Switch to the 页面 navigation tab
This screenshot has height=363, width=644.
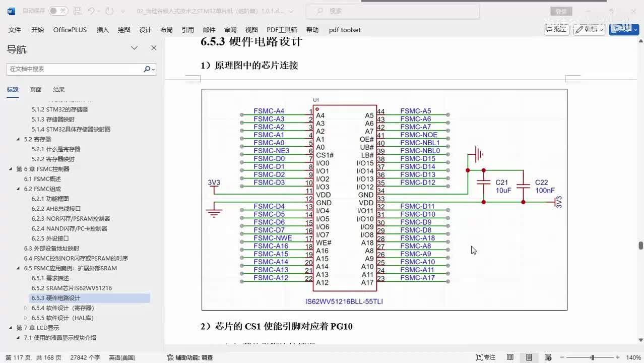pos(36,90)
